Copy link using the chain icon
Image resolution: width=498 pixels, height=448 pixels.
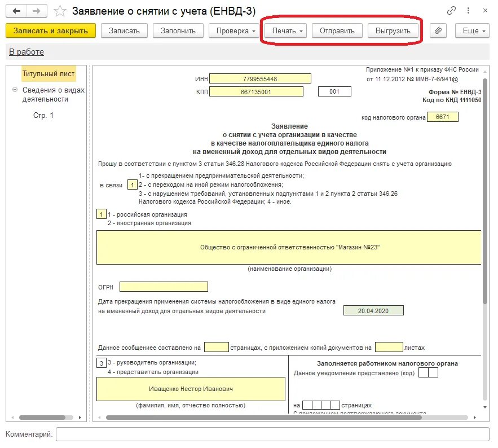pos(451,11)
